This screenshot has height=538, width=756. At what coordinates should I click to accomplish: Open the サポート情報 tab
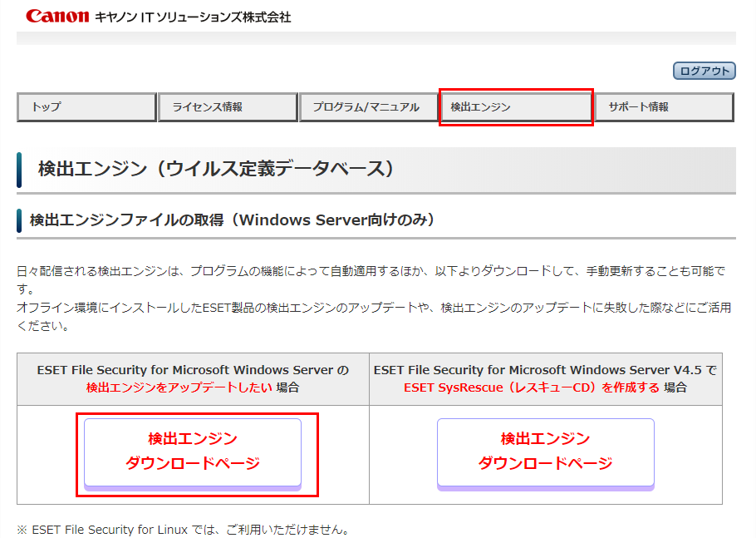[664, 107]
